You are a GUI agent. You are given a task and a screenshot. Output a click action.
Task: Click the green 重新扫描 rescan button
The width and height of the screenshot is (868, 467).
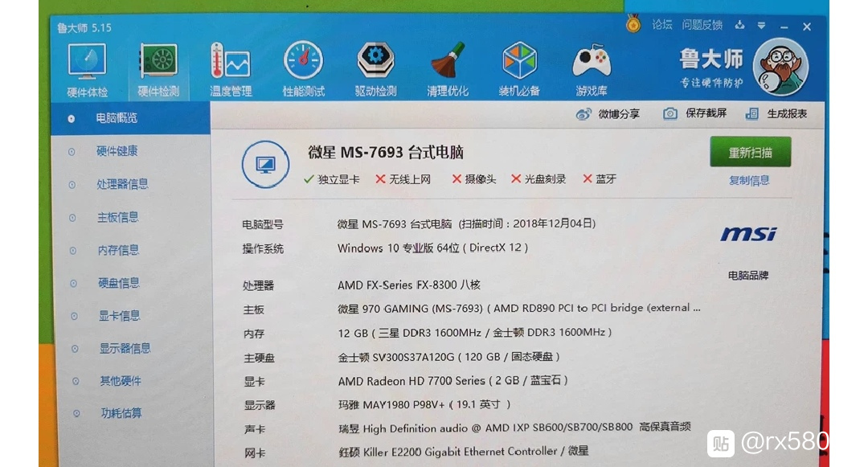click(x=750, y=152)
